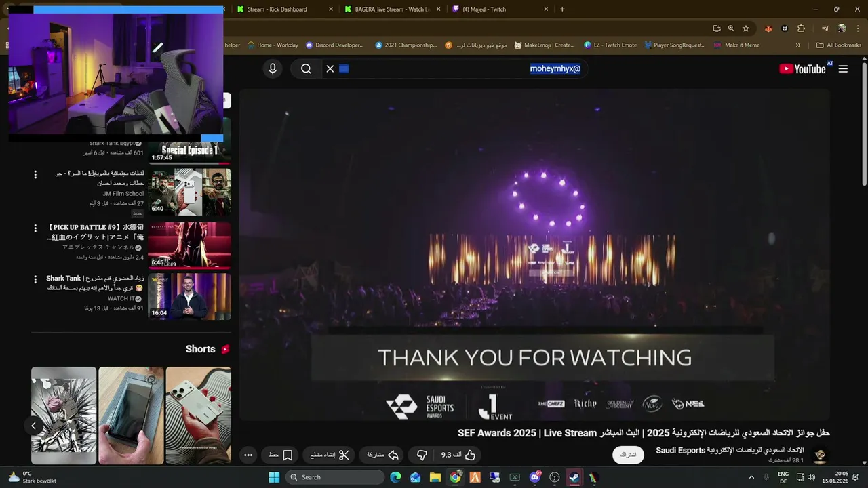Open the black phone Short
This screenshot has width=868, height=488.
(x=131, y=415)
